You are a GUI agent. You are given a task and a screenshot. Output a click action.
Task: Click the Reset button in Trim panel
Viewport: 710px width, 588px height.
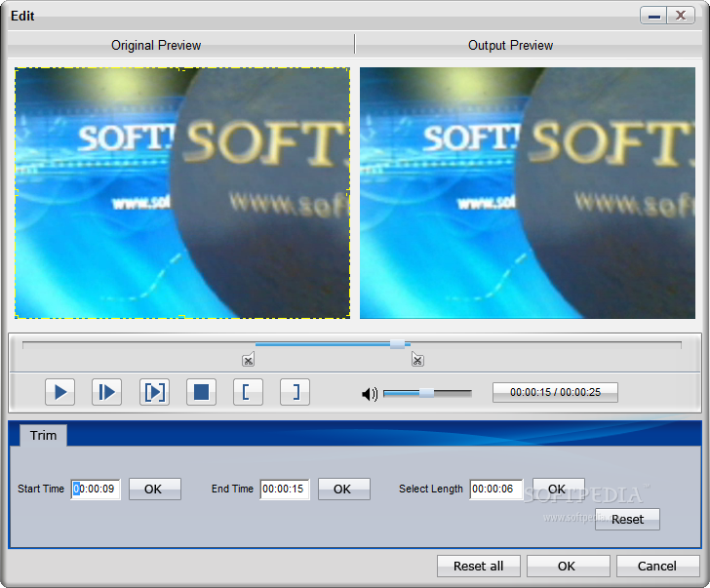(x=628, y=519)
